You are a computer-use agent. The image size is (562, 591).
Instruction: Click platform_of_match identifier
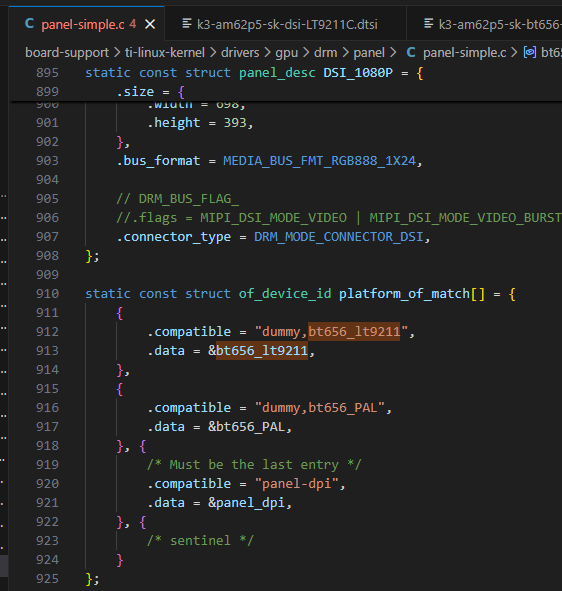(x=404, y=294)
